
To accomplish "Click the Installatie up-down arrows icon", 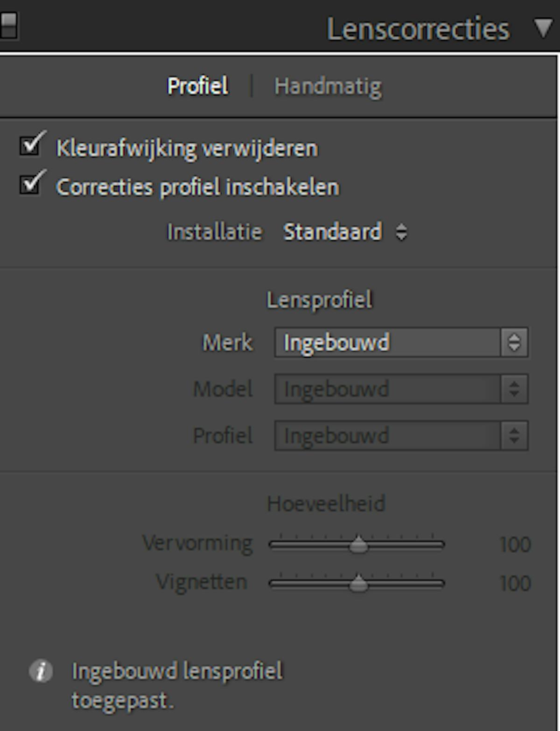I will (x=401, y=232).
